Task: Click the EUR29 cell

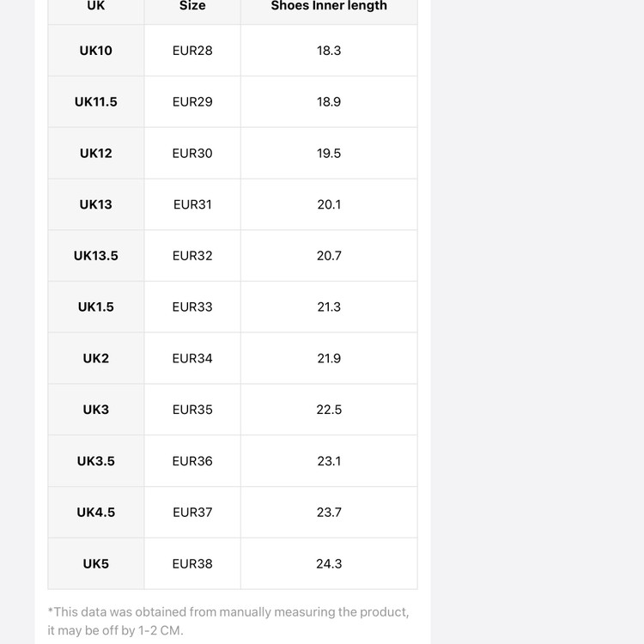Action: pos(192,102)
